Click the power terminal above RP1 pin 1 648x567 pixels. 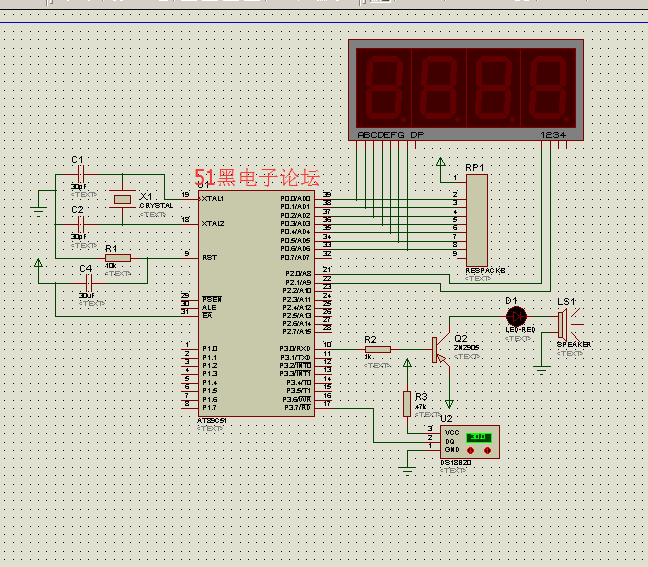click(441, 162)
